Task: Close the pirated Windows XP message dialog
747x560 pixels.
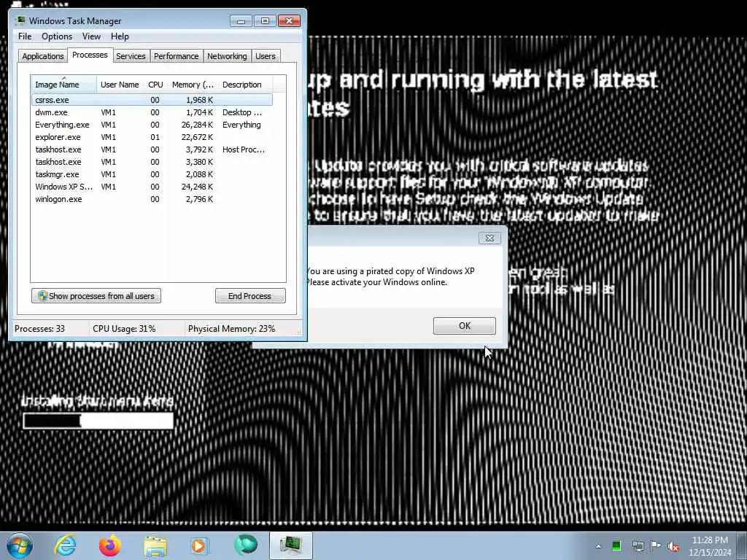Action: 489,238
